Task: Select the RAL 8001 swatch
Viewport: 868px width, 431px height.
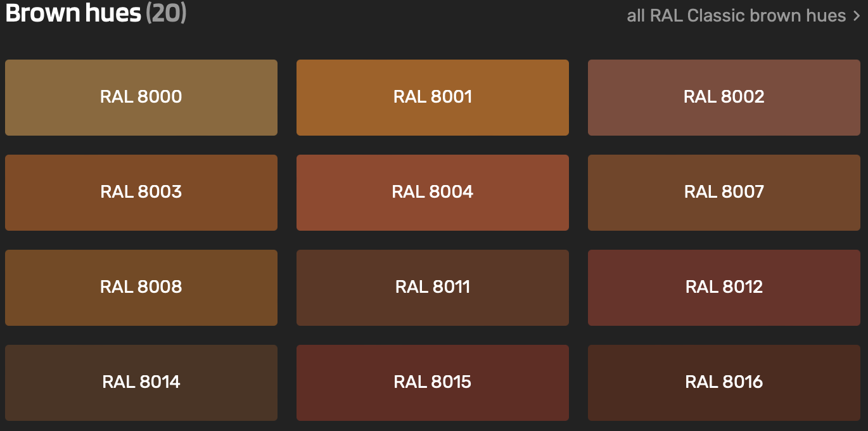Action: click(x=432, y=98)
